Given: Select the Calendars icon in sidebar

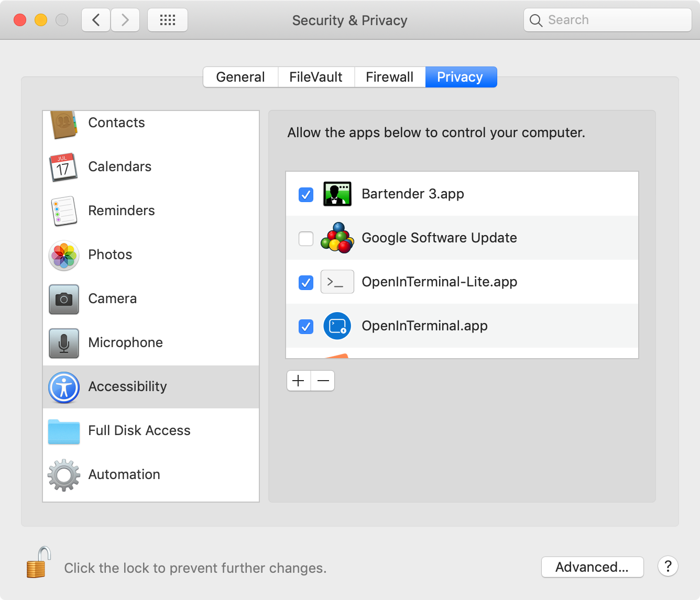Looking at the screenshot, I should pos(63,167).
